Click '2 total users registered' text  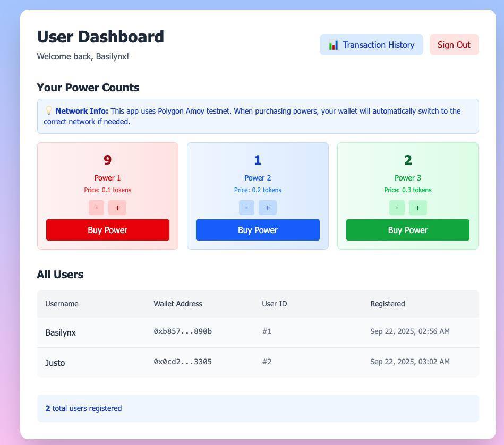pyautogui.click(x=83, y=408)
